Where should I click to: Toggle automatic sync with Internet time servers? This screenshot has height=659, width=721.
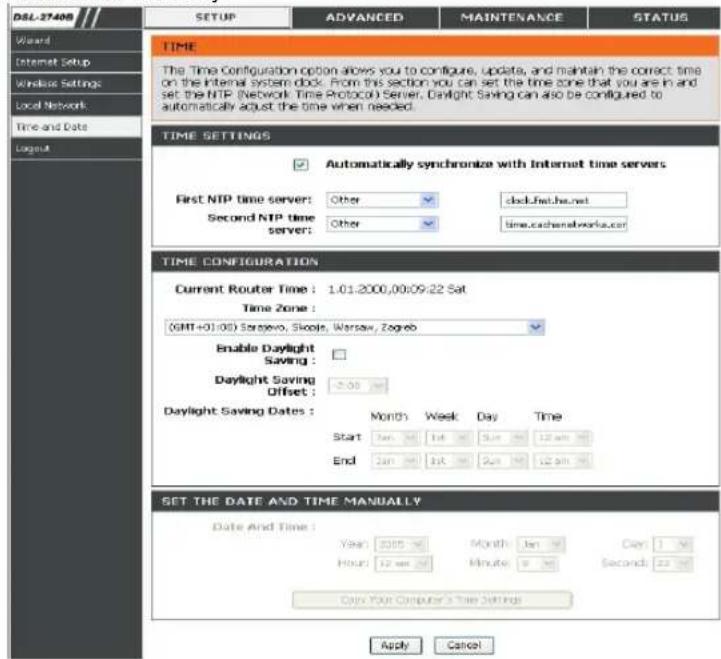click(x=301, y=164)
